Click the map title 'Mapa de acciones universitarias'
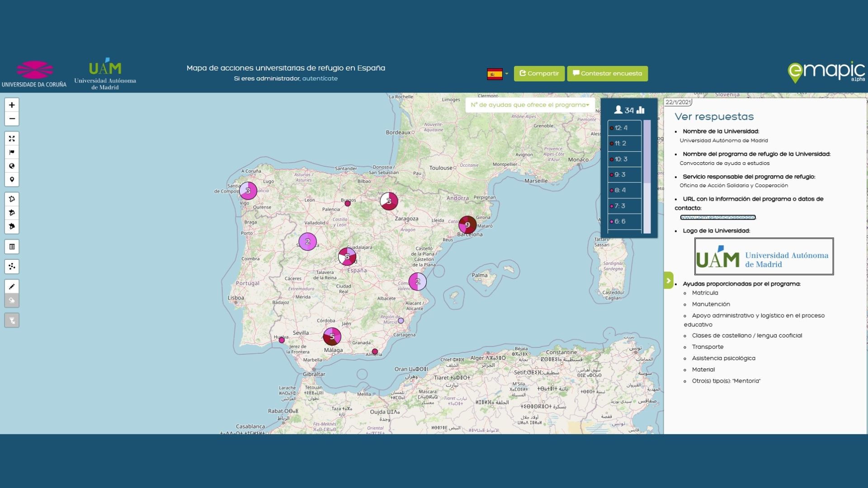The width and height of the screenshot is (868, 488). [x=286, y=68]
